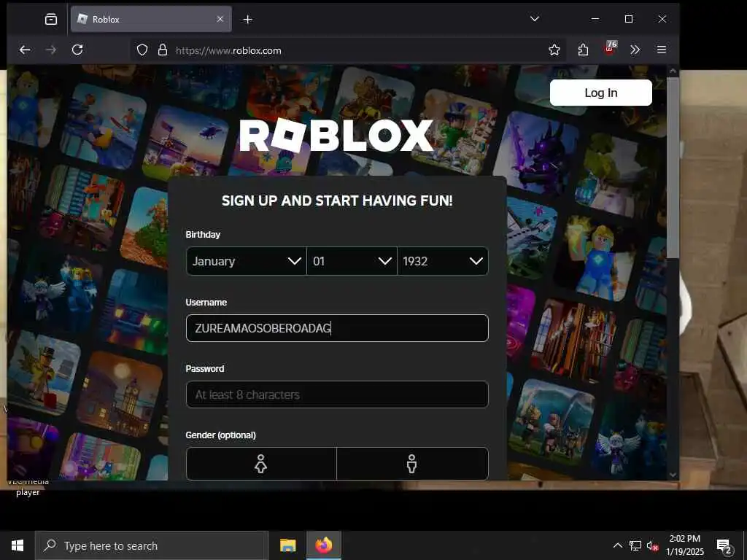Viewport: 747px width, 560px height.
Task: Open the notification center icon
Action: click(x=724, y=545)
